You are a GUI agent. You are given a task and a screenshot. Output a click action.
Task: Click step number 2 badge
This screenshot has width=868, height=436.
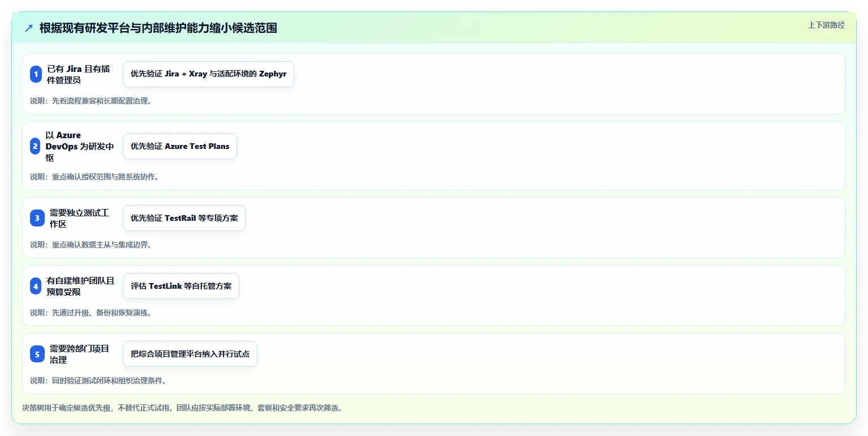(36, 146)
